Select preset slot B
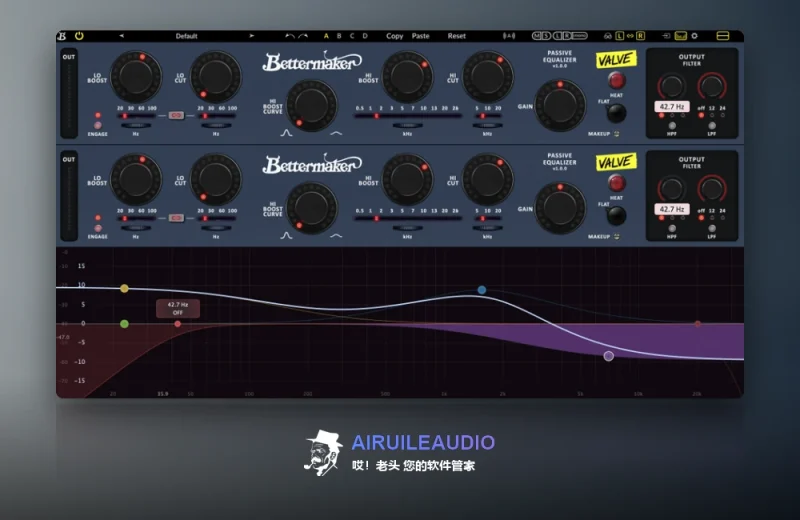800x520 pixels. tap(339, 36)
